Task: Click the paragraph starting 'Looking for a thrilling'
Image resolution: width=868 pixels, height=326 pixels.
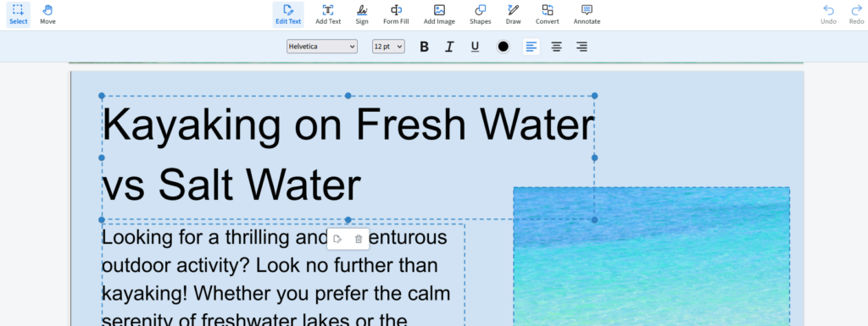Action: click(x=283, y=275)
